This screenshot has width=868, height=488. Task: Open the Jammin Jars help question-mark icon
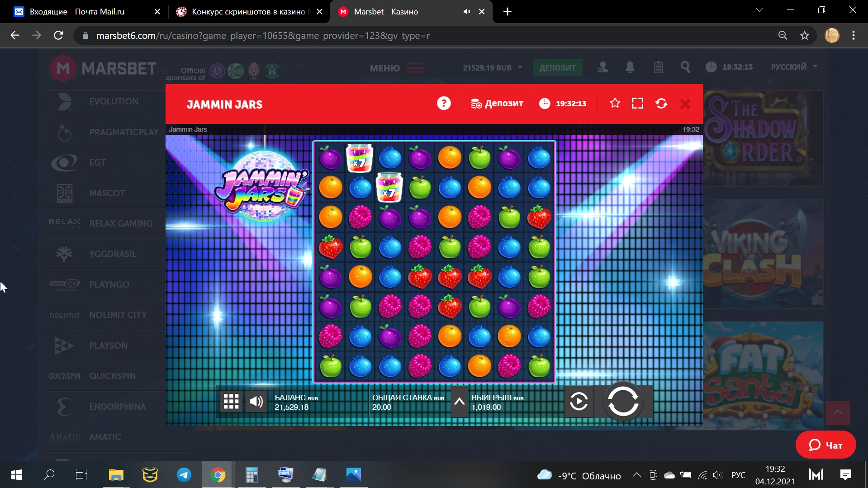(x=444, y=104)
